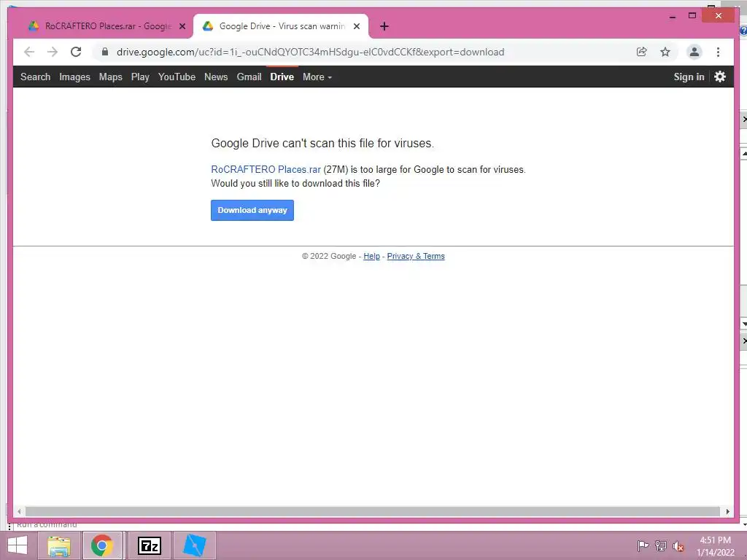Click the RoCRAFTERO Places.rar file link
This screenshot has height=560, width=747.
266,169
